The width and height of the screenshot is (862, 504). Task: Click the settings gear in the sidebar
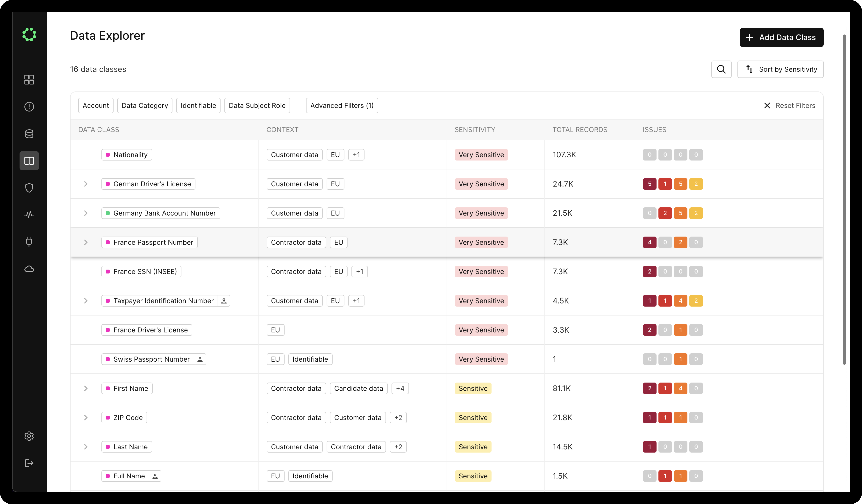29,436
